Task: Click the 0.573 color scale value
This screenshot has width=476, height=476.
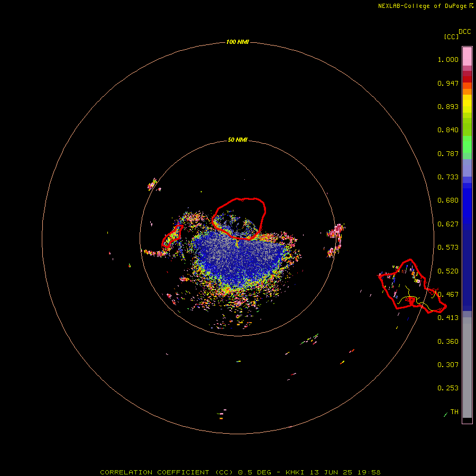Action: [448, 248]
